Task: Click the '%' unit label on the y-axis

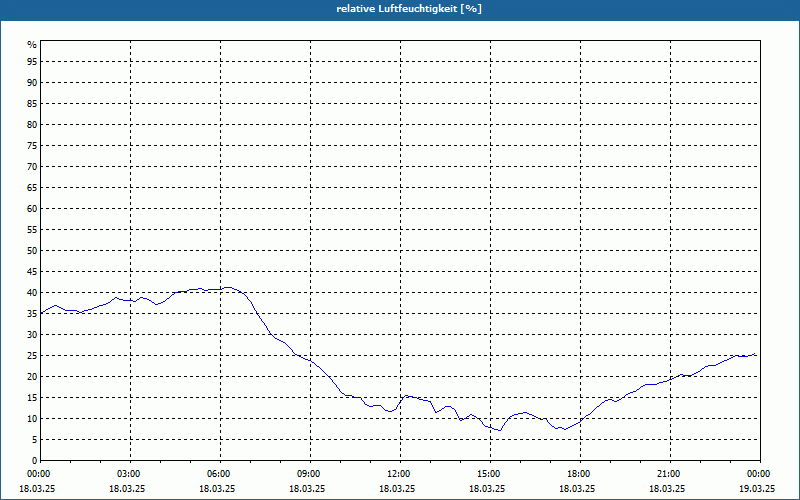Action: coord(32,45)
